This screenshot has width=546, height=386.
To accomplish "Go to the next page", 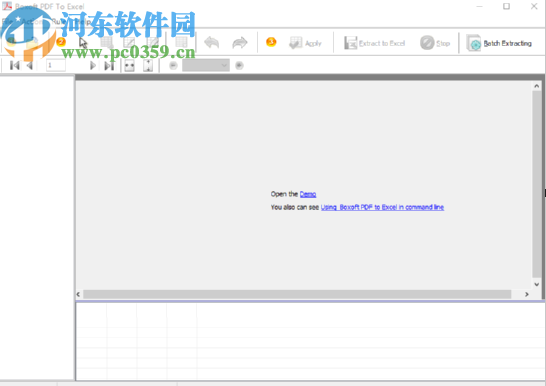I will pos(93,65).
